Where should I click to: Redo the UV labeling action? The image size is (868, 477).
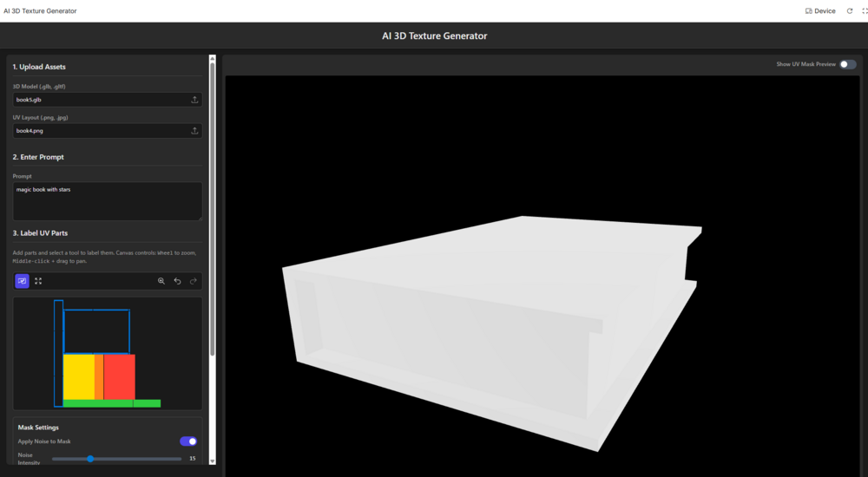[x=193, y=281]
